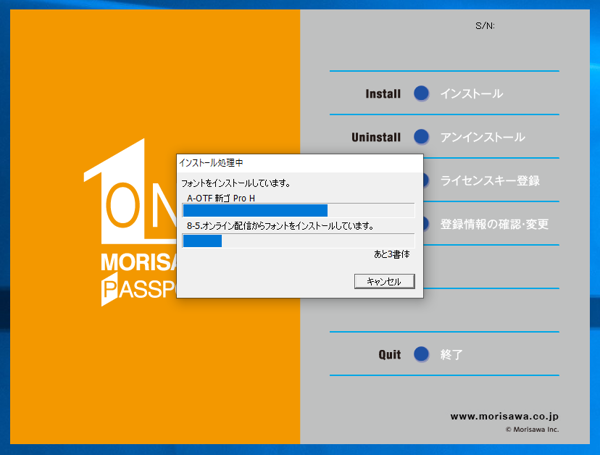The image size is (600, 455).
Task: Open 登録情報の確認・変更 option
Action: coord(494,224)
